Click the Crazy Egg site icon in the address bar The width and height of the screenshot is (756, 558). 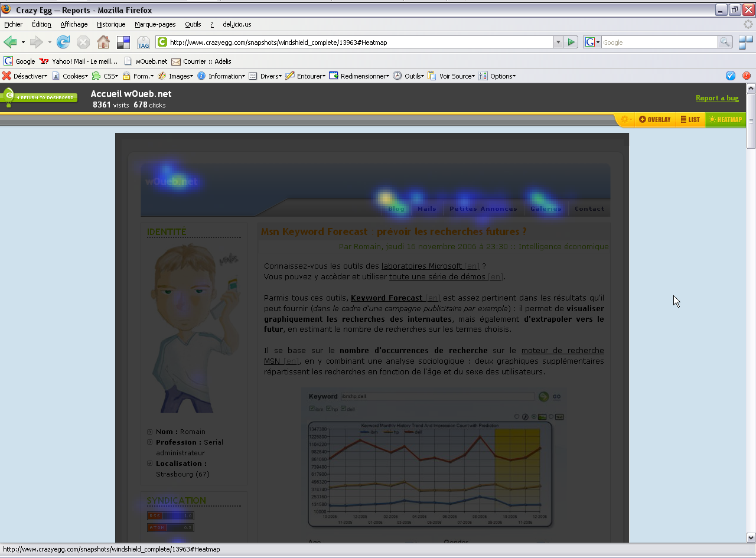coord(162,42)
